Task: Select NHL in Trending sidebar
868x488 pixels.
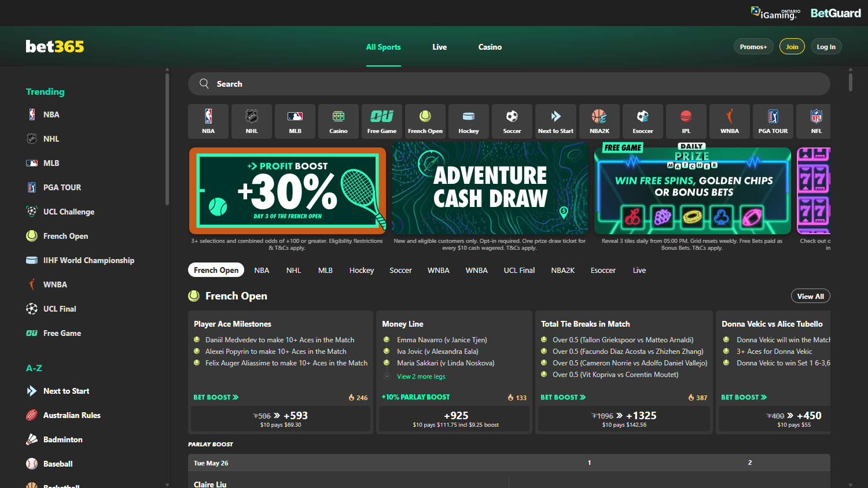Action: pos(51,139)
